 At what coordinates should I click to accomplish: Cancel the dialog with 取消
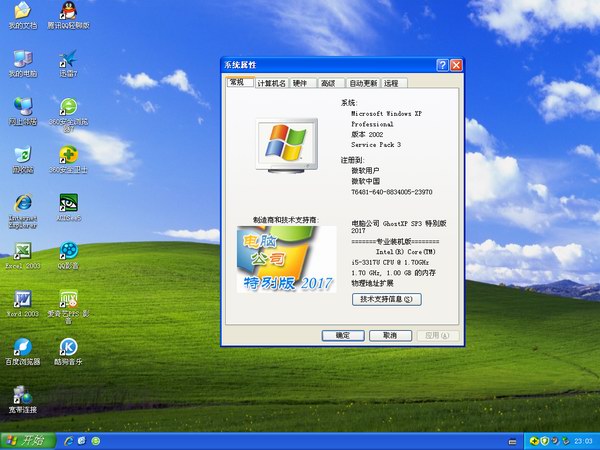(x=390, y=336)
